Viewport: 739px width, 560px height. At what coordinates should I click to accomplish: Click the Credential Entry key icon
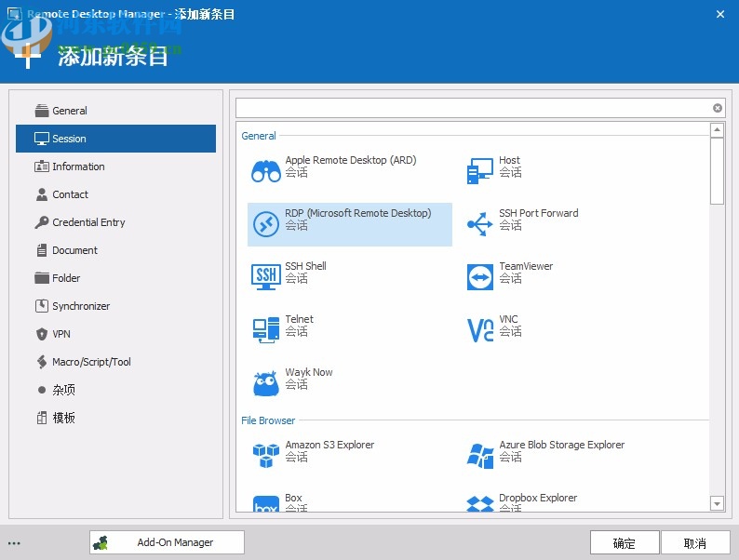coord(42,222)
